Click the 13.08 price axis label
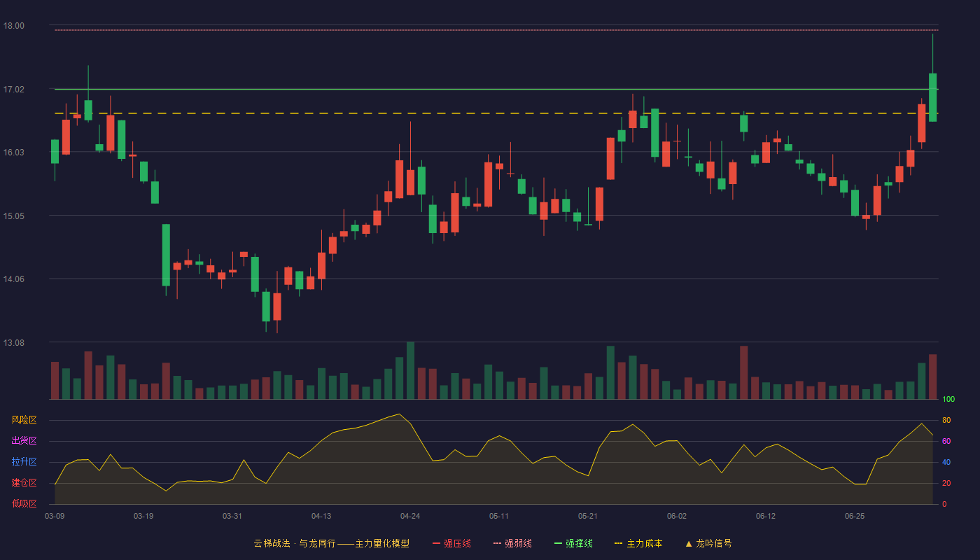The image size is (980, 560). (x=13, y=343)
